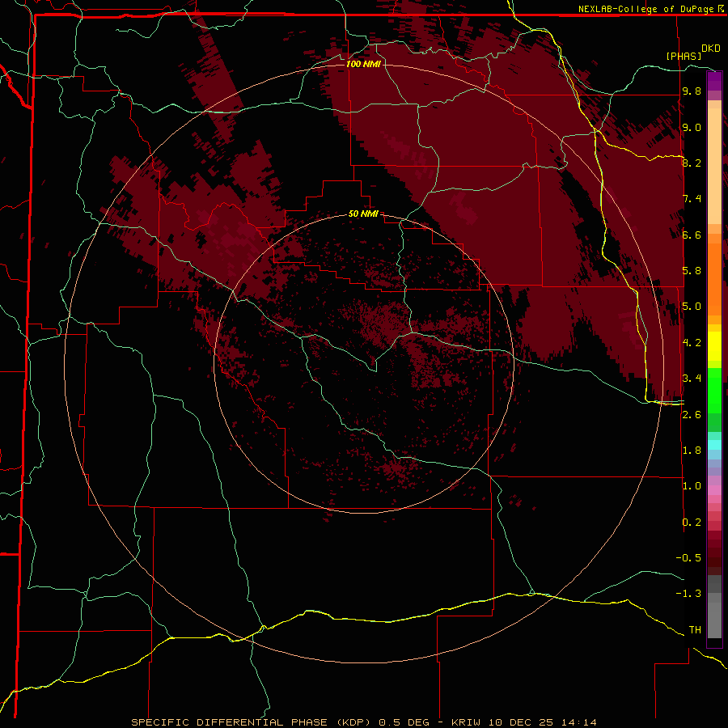This screenshot has height=728, width=728.
Task: Click the -0.5 value on the legend
Action: point(688,558)
